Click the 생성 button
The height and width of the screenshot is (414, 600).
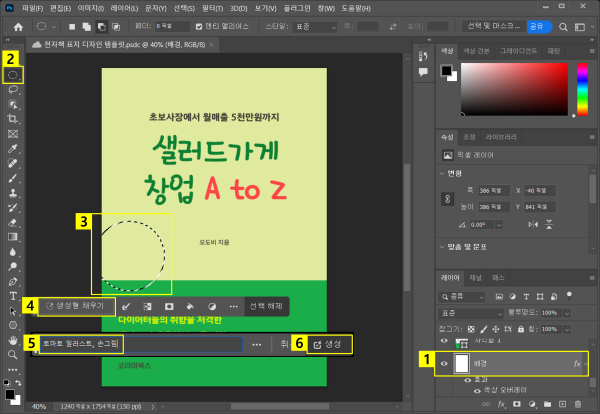tap(327, 344)
